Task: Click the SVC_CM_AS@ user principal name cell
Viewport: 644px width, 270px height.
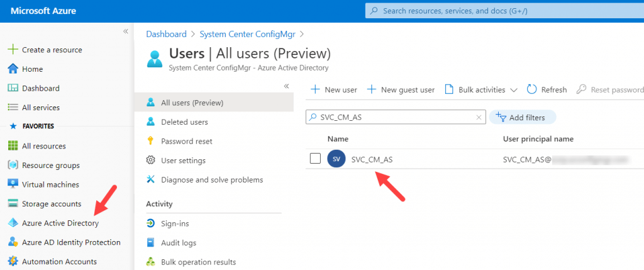Action: coord(566,159)
